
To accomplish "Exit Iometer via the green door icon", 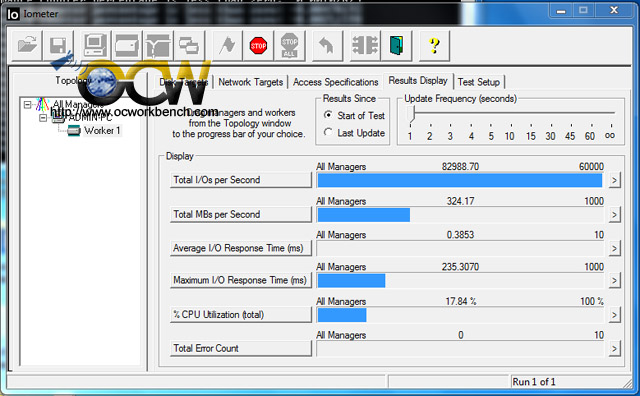I will tap(396, 45).
